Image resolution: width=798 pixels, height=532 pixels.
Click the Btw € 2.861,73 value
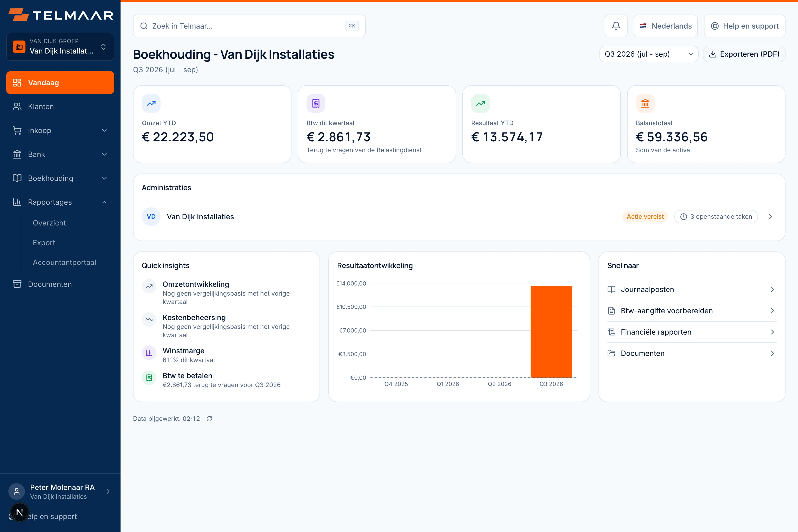pos(338,137)
